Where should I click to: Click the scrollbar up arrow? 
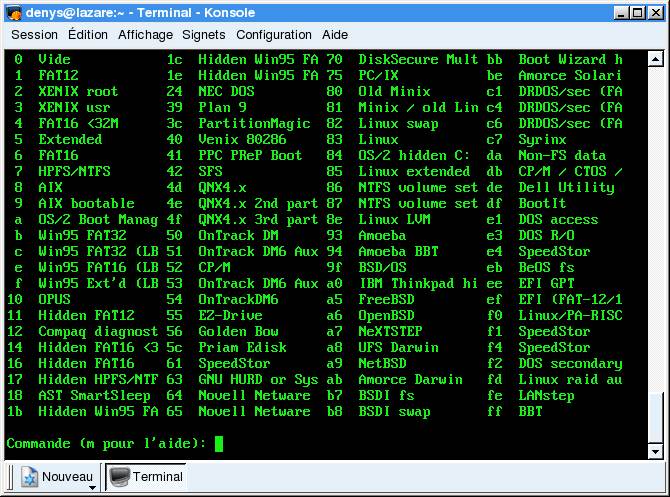(x=655, y=59)
